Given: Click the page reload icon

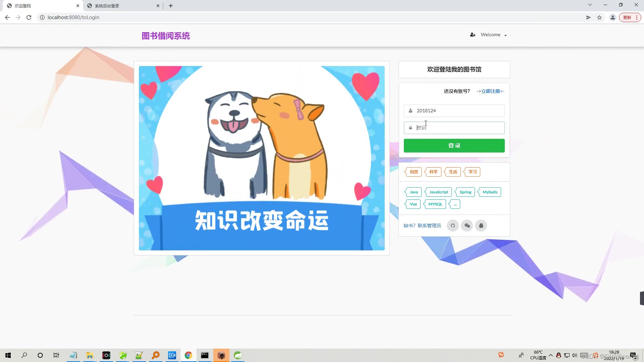Looking at the screenshot, I should point(29,17).
